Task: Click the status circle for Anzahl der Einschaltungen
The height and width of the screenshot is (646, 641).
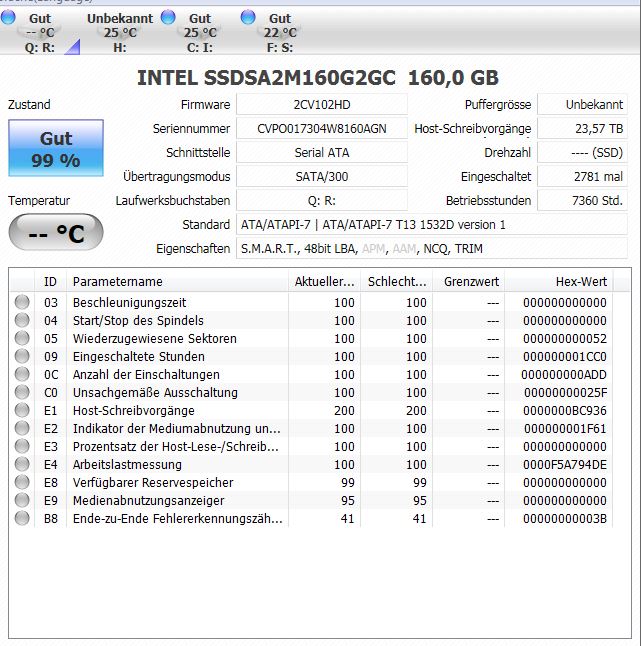Action: [x=22, y=374]
